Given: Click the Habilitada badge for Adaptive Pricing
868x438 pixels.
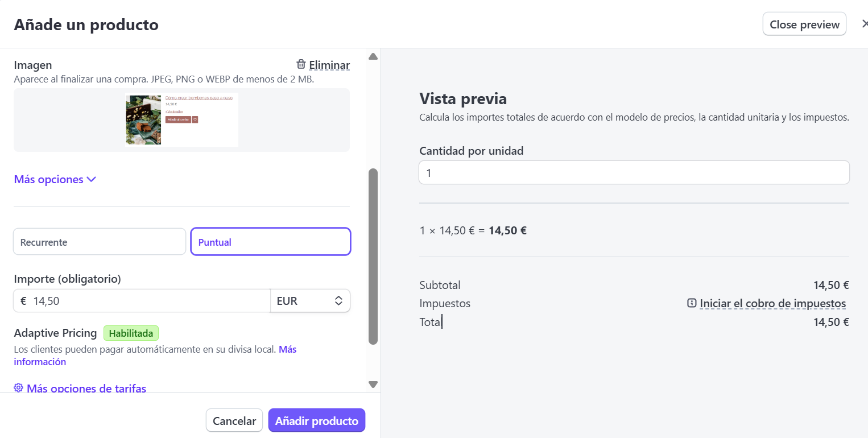Looking at the screenshot, I should pos(131,333).
